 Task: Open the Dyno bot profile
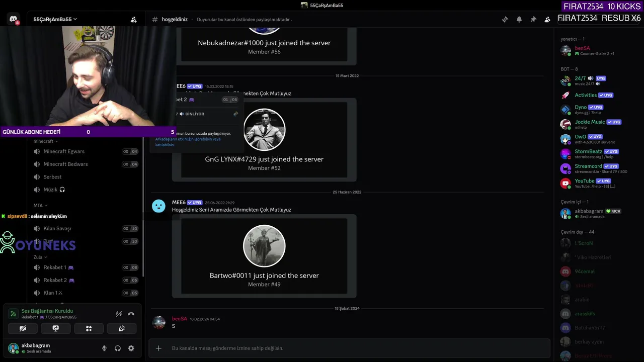pyautogui.click(x=599, y=110)
